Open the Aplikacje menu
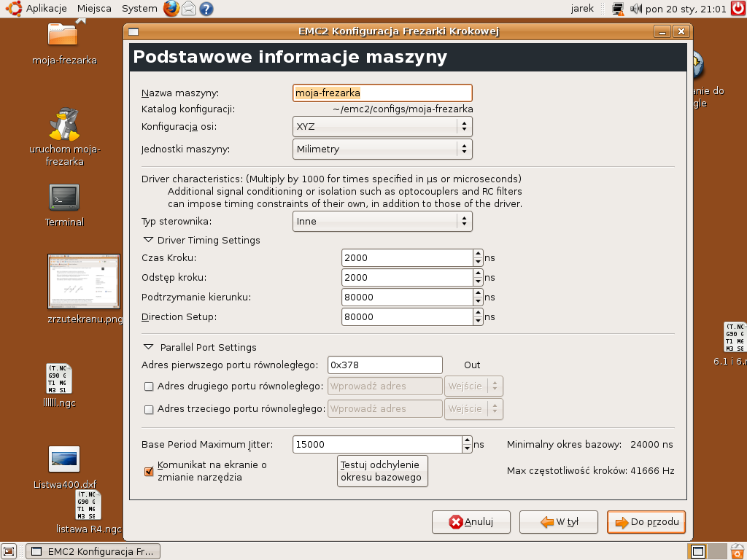747x560 pixels. point(46,9)
